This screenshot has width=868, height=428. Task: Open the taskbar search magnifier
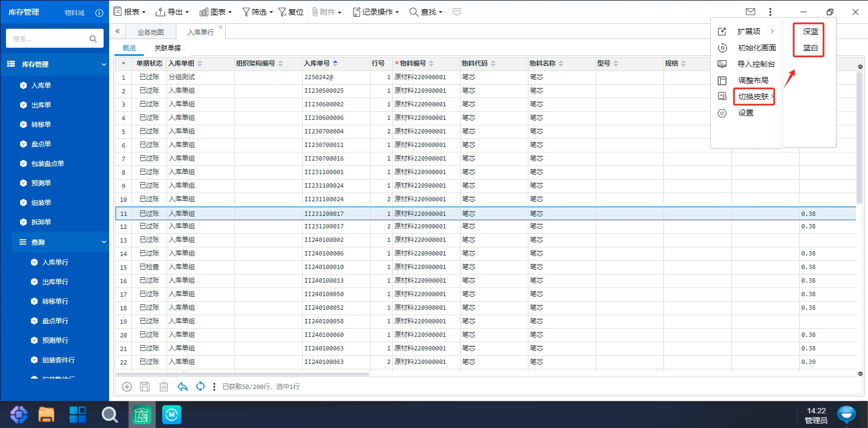(x=110, y=415)
